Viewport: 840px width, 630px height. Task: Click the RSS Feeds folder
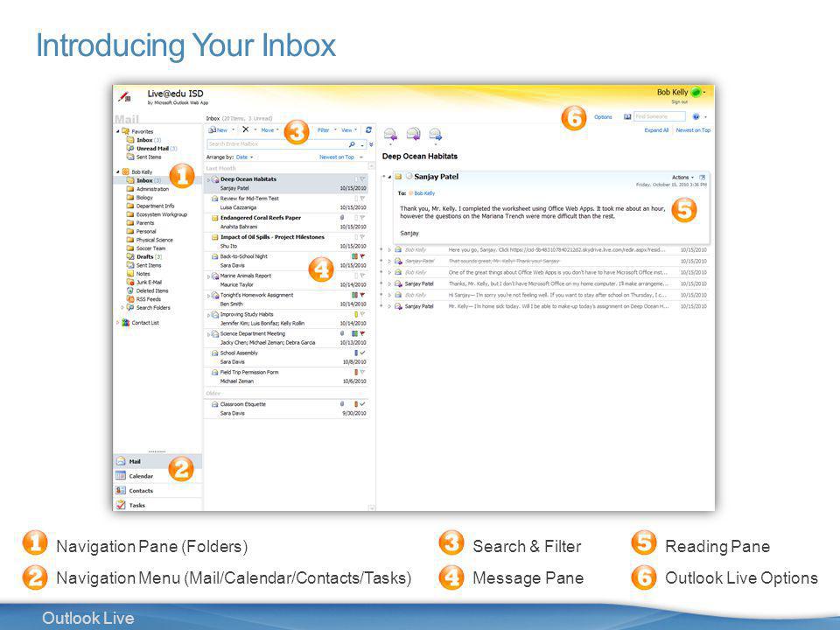point(143,299)
